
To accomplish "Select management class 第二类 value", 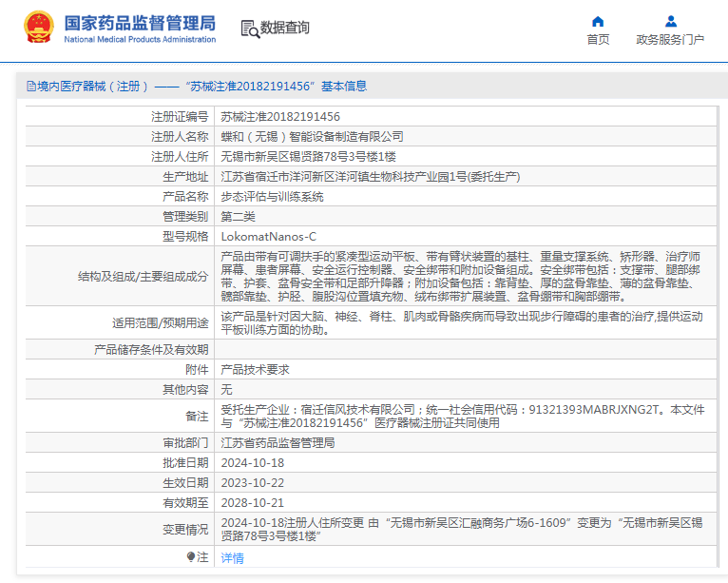I will [239, 217].
